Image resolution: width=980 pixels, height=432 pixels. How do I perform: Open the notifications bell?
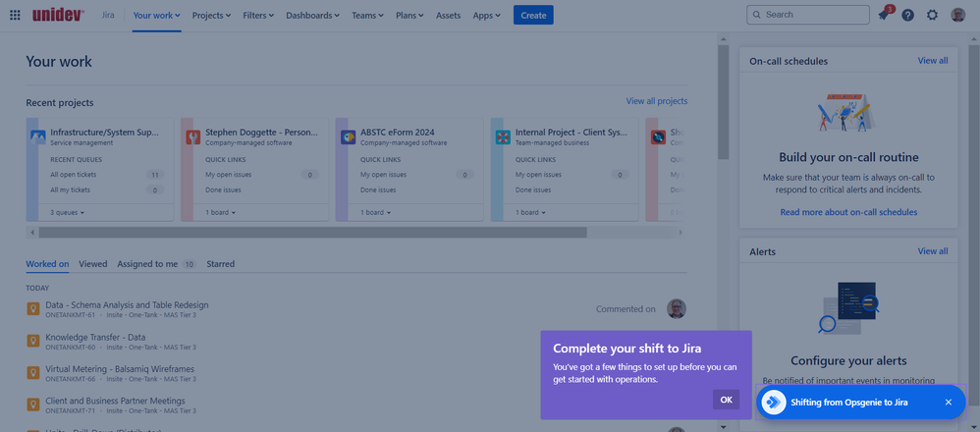coord(884,15)
